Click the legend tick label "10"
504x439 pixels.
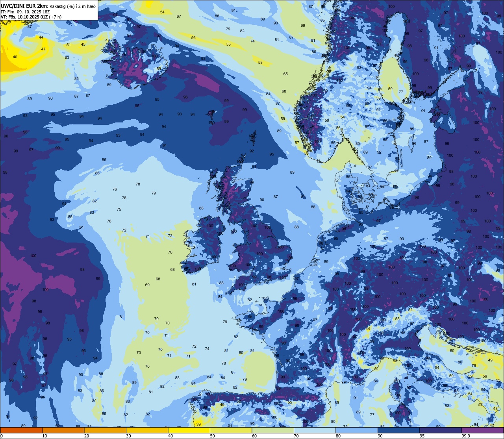pyautogui.click(x=44, y=436)
